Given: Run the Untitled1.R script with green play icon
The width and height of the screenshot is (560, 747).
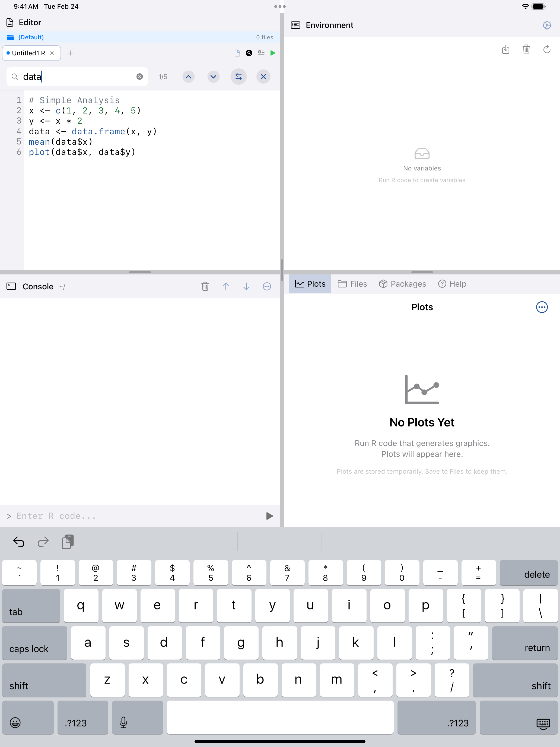Looking at the screenshot, I should [x=273, y=53].
